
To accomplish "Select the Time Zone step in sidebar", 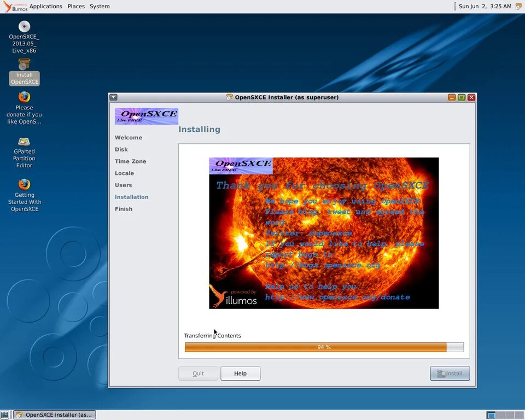I will point(131,161).
